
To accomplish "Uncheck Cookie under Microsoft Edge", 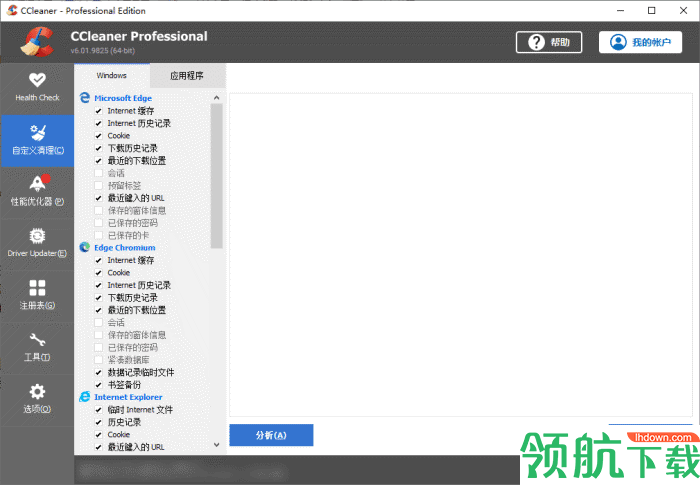I will (x=99, y=136).
